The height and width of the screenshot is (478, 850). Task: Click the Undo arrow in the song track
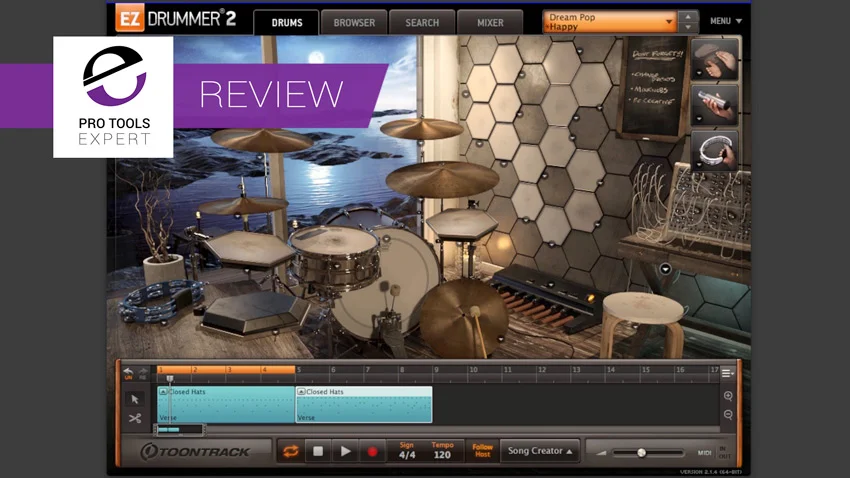(128, 373)
